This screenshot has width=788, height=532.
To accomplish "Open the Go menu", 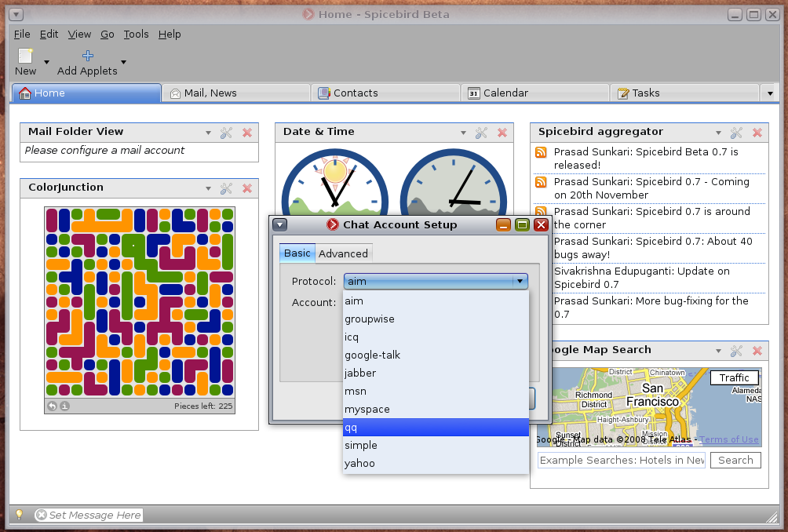I will tap(107, 35).
